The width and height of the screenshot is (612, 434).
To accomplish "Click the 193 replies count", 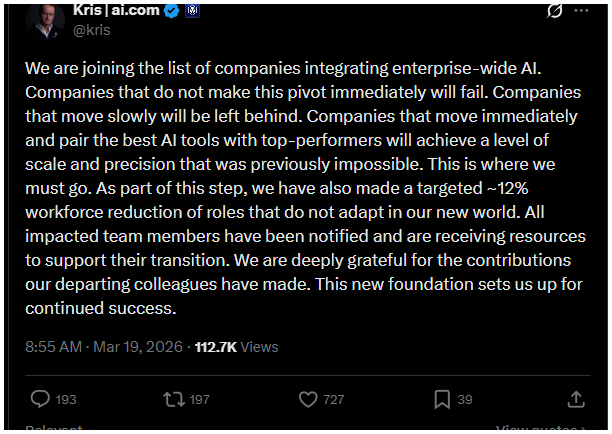I will coord(66,399).
